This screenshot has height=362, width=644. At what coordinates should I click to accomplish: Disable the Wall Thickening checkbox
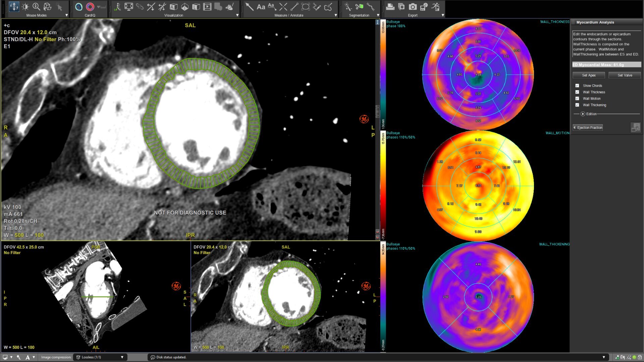577,105
